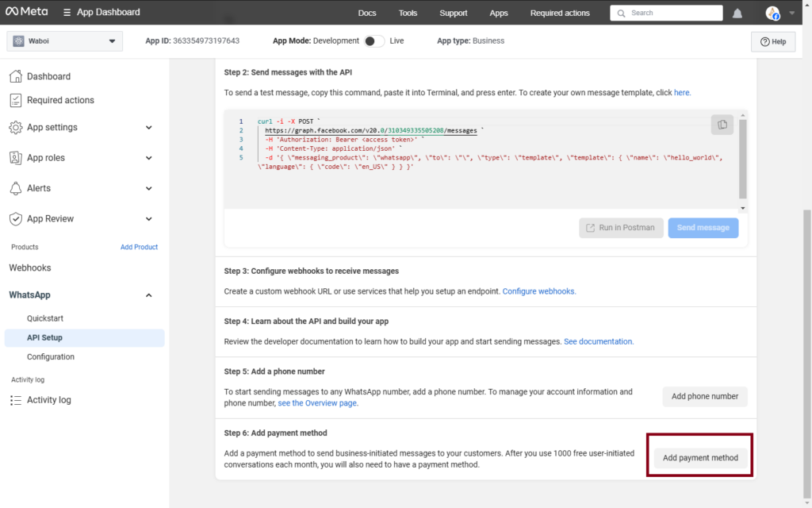Open the hamburger menu next to App Dashboard
The width and height of the screenshot is (812, 508).
[67, 13]
